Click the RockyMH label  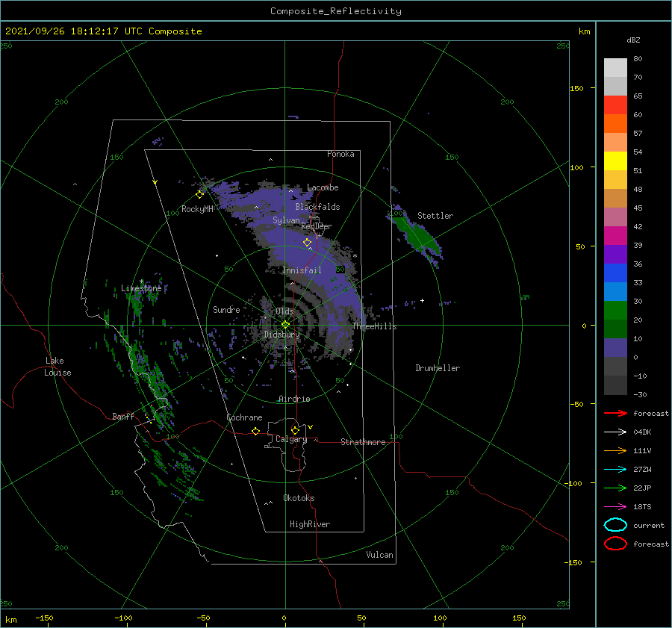197,209
